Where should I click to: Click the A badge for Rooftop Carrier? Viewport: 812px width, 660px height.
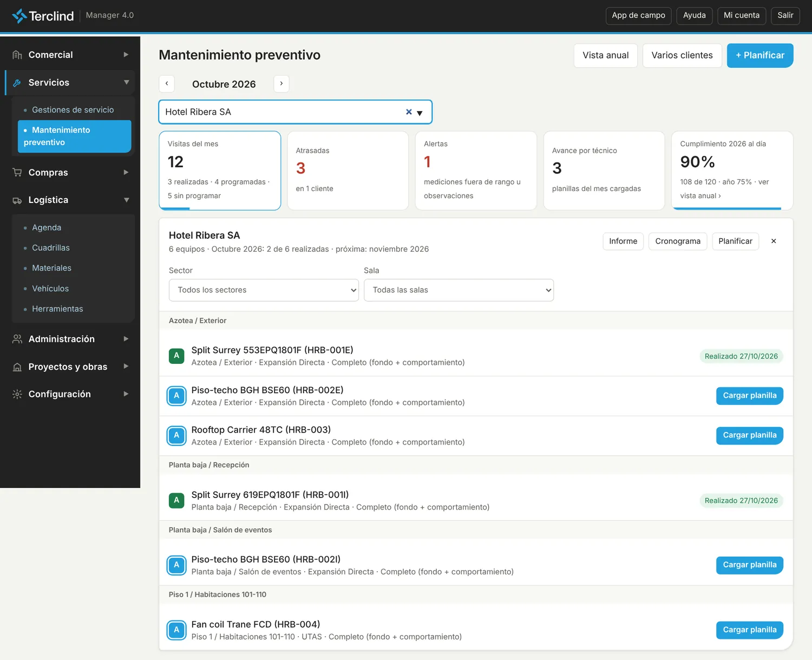176,435
